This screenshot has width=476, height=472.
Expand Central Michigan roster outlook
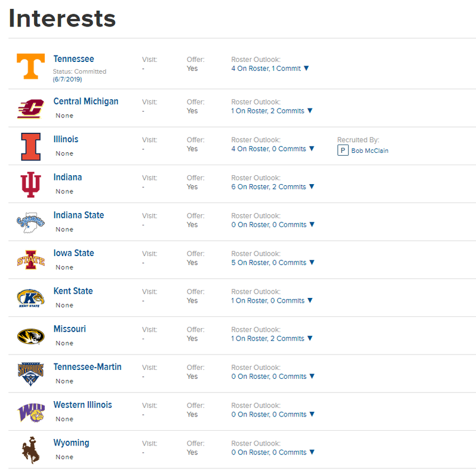(310, 111)
